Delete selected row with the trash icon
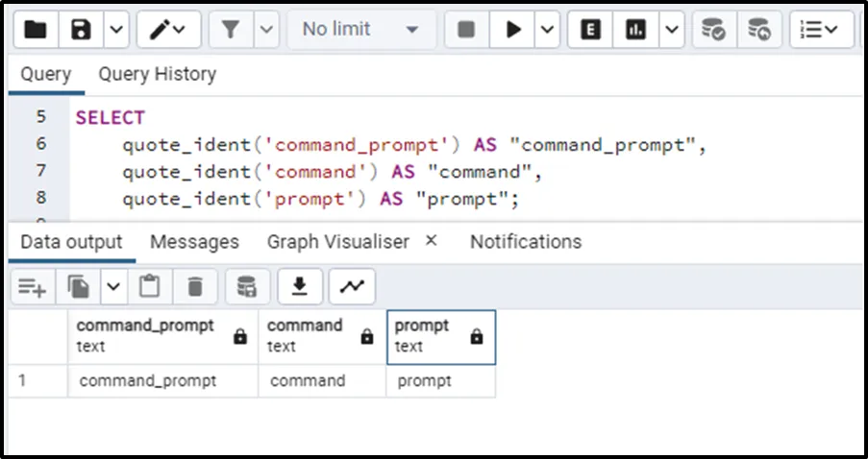Image resolution: width=868 pixels, height=459 pixels. [195, 285]
